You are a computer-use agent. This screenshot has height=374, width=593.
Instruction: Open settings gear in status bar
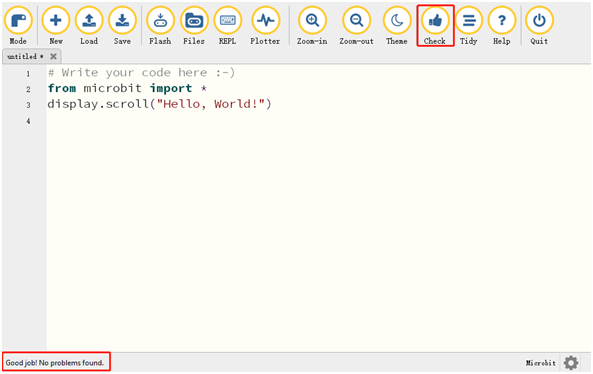[571, 363]
